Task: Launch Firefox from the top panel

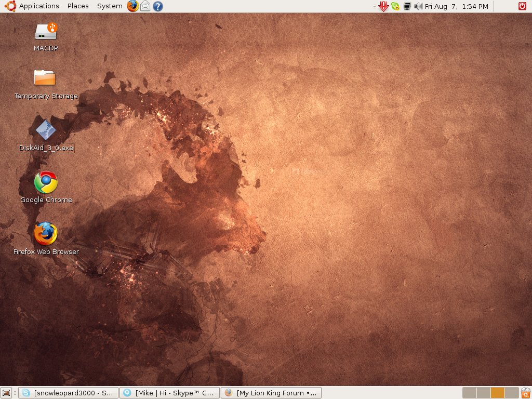Action: 133,6
